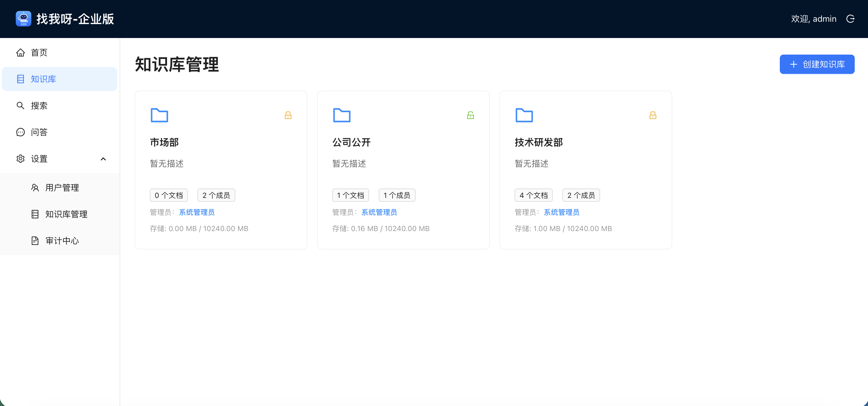Image resolution: width=868 pixels, height=406 pixels.
Task: Select the 搜索 search icon
Action: 20,105
